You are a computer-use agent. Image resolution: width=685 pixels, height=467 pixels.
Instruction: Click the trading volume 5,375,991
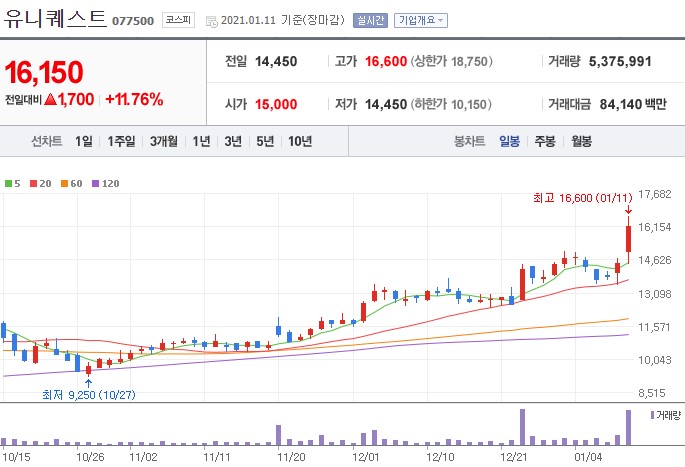(620, 62)
